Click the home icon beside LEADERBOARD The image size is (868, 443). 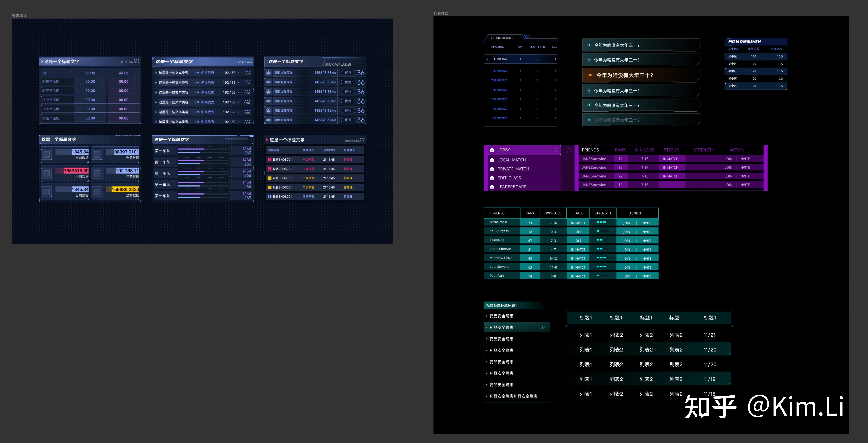(492, 187)
